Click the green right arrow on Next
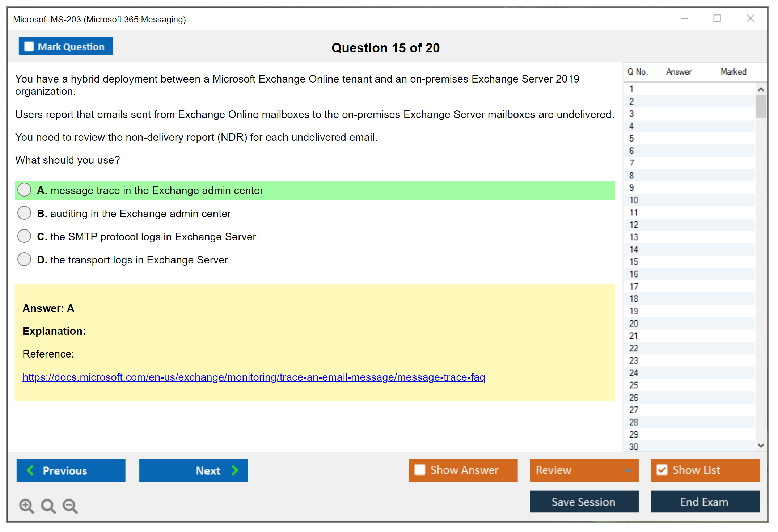Viewport: 778px width, 532px height. [235, 470]
